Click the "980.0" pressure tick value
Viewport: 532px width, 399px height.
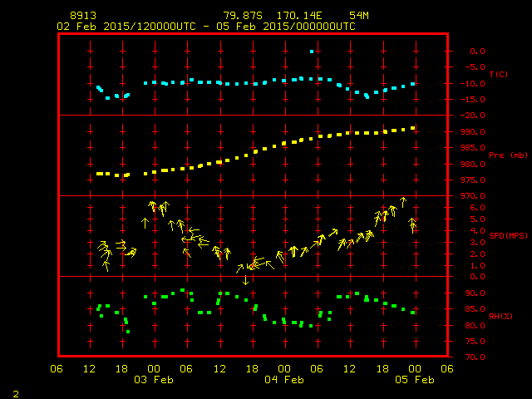click(x=473, y=165)
